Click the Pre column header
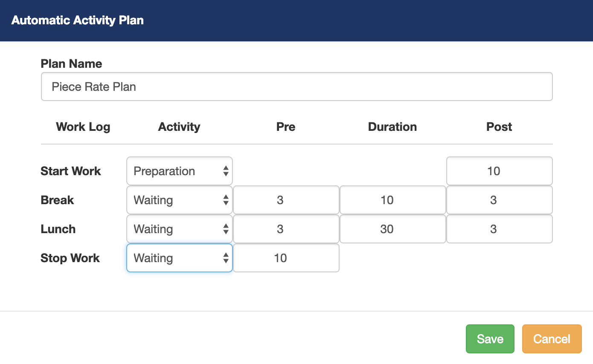This screenshot has width=593, height=364. (x=286, y=127)
